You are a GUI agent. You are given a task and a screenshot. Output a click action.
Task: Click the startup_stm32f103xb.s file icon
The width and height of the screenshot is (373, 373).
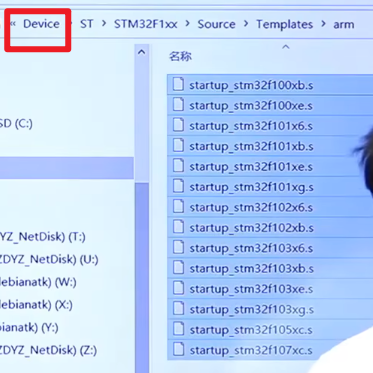pos(178,268)
